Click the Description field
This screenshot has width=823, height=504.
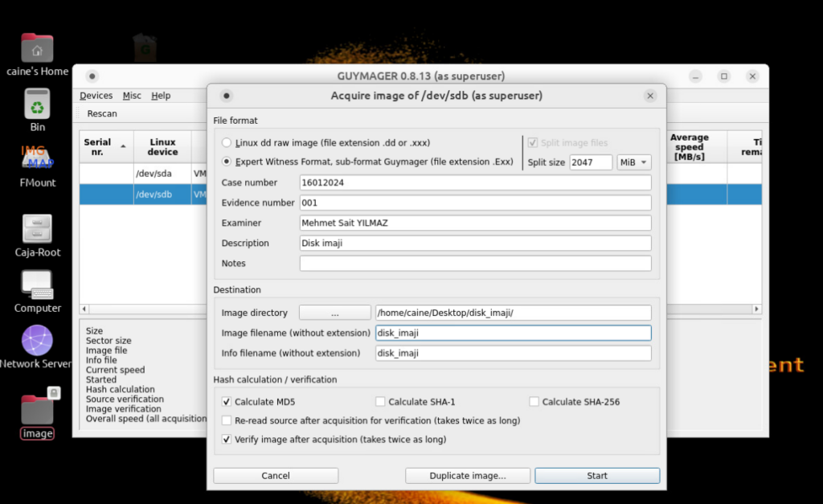476,243
